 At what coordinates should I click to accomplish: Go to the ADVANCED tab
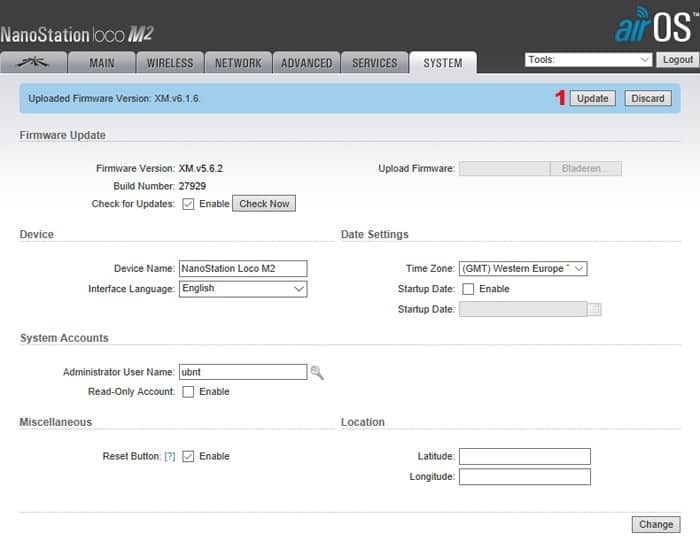coord(307,62)
